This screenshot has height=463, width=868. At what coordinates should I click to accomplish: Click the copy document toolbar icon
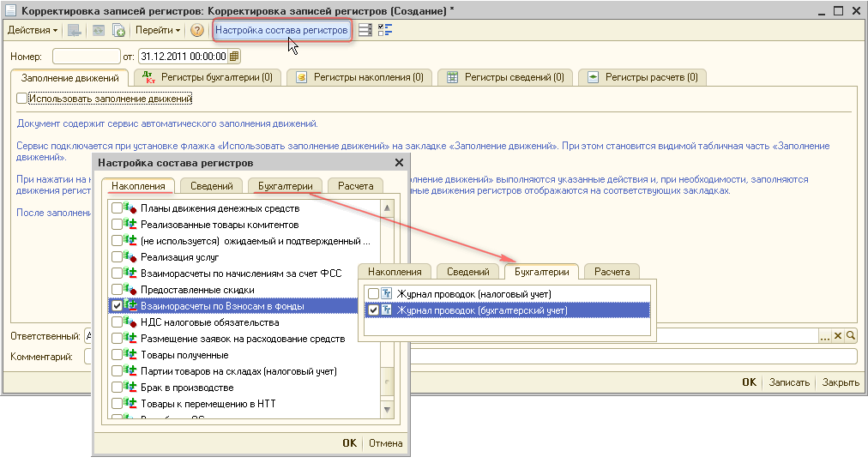[x=119, y=30]
